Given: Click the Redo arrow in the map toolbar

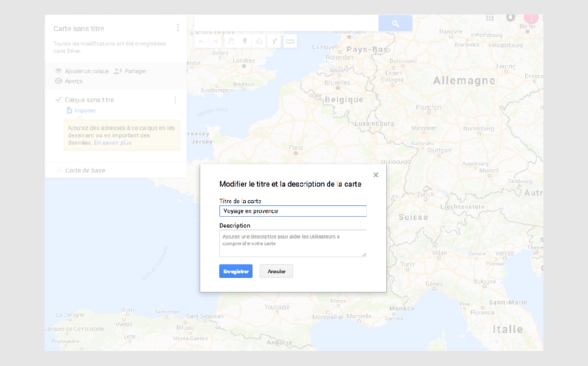Looking at the screenshot, I should (x=216, y=41).
